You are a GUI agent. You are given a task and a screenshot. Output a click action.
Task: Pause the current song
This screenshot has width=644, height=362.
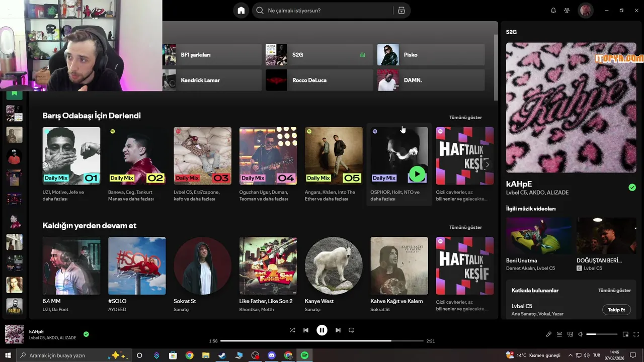point(322,330)
